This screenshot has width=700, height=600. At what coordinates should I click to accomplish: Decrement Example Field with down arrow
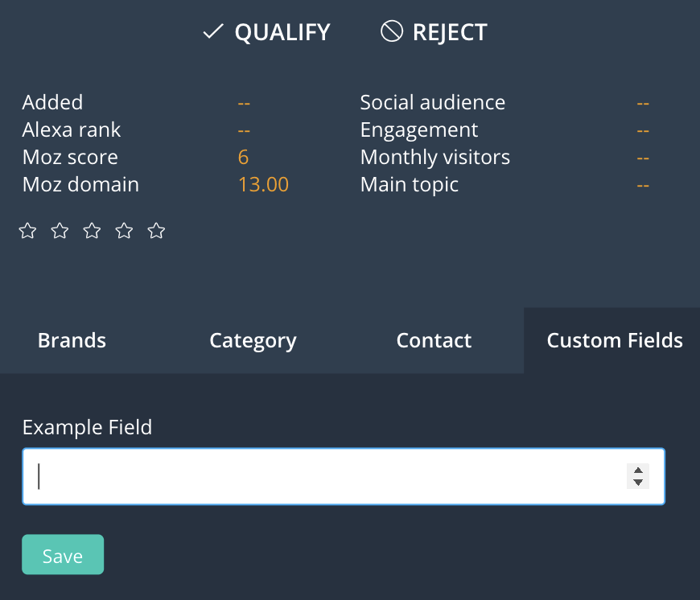[x=637, y=483]
